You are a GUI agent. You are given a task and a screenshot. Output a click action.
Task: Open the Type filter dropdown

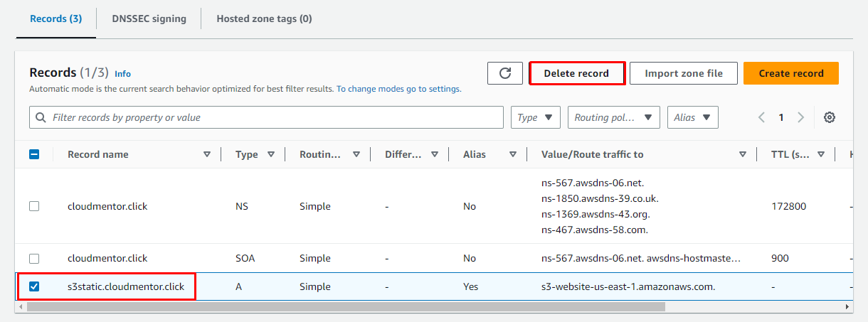coord(535,117)
